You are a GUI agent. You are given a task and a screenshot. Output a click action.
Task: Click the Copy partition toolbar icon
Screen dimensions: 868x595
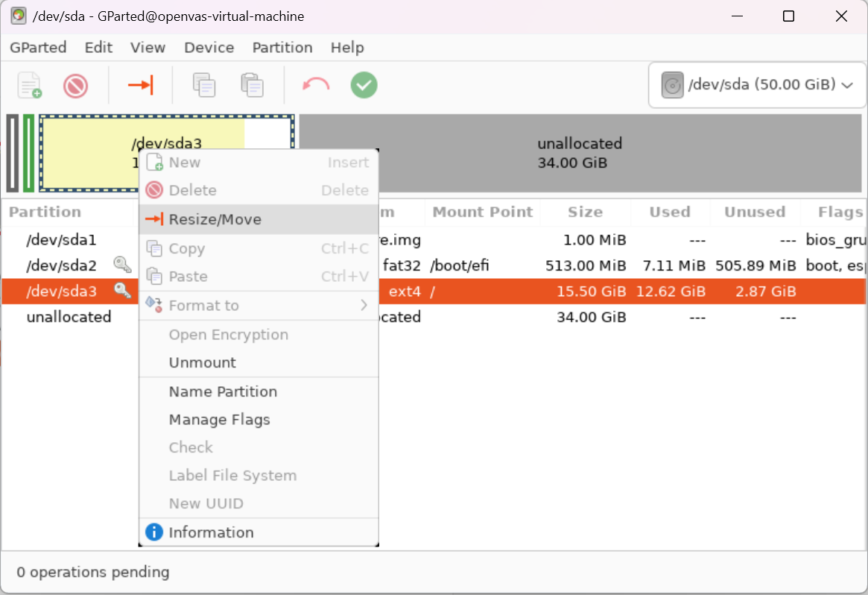point(204,85)
